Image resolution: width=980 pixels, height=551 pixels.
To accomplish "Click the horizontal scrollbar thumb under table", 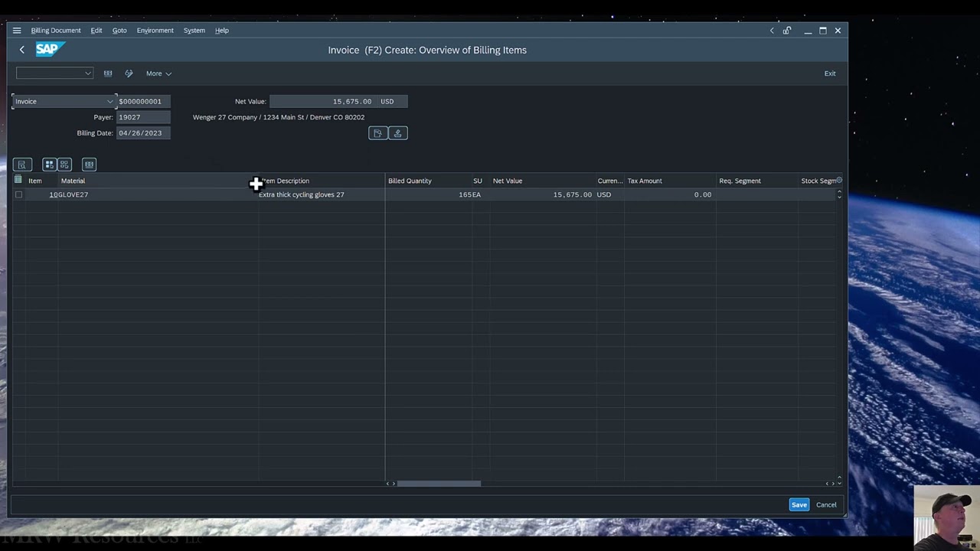I will (x=439, y=484).
